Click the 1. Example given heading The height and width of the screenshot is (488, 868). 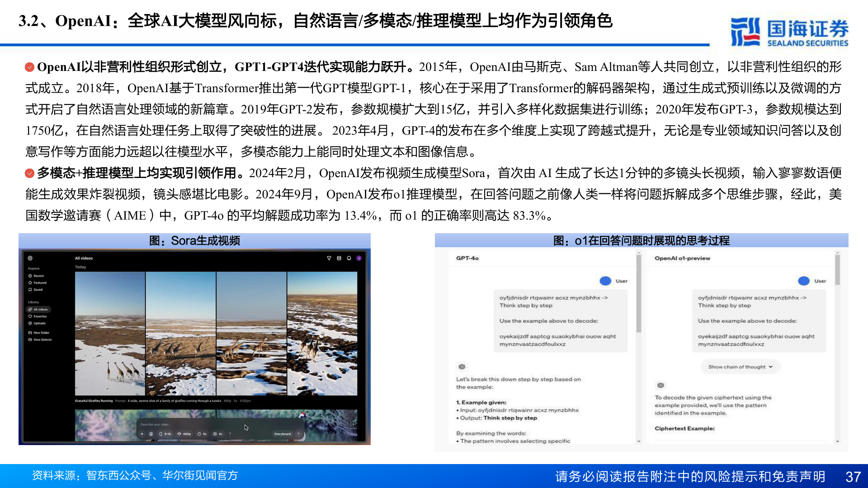point(481,402)
